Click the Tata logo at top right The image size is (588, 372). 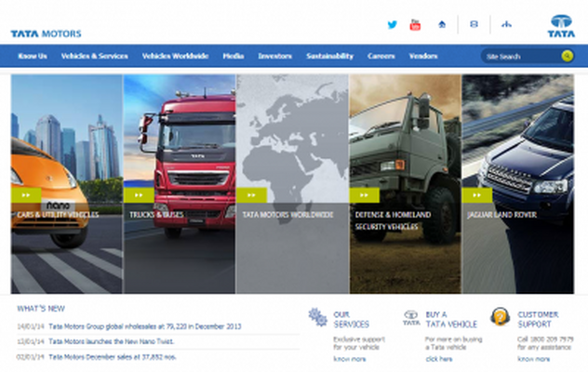tap(561, 26)
